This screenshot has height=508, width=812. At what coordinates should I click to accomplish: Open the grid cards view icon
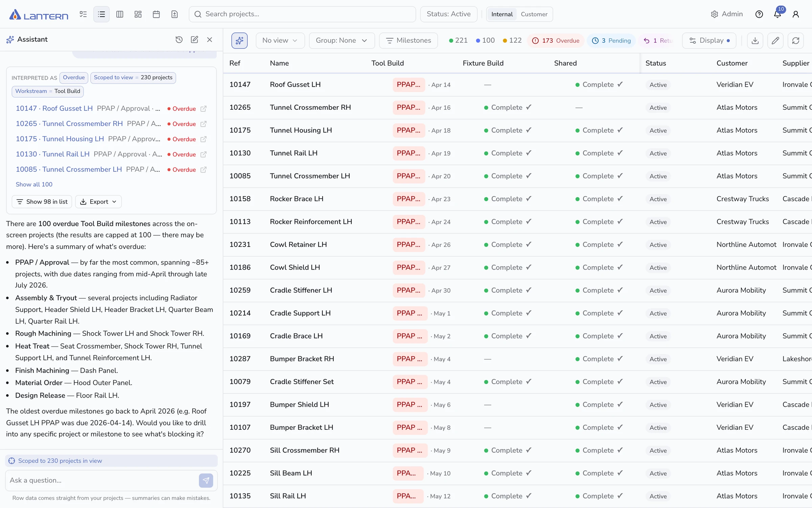click(138, 14)
